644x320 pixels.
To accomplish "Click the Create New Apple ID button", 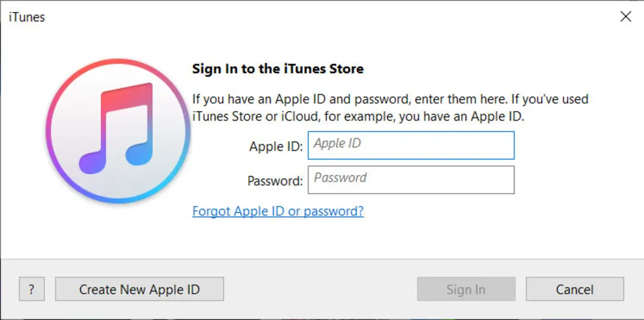I will click(x=140, y=289).
